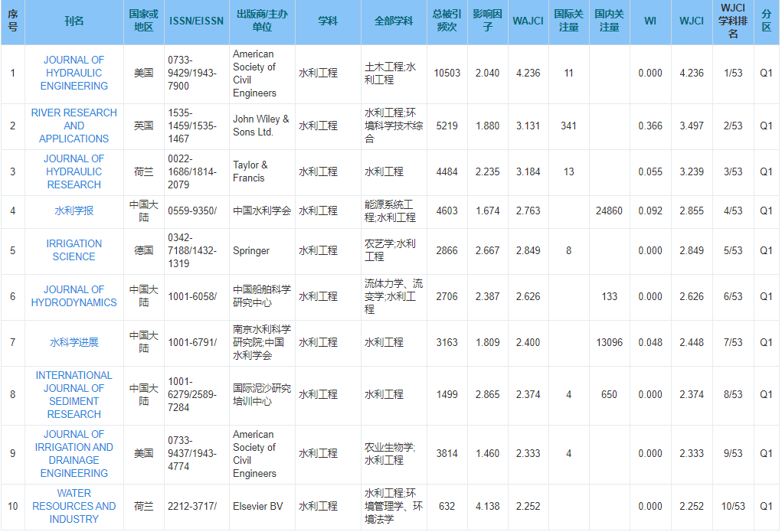Select country cell 英国
The width and height of the screenshot is (782, 532).
[144, 126]
